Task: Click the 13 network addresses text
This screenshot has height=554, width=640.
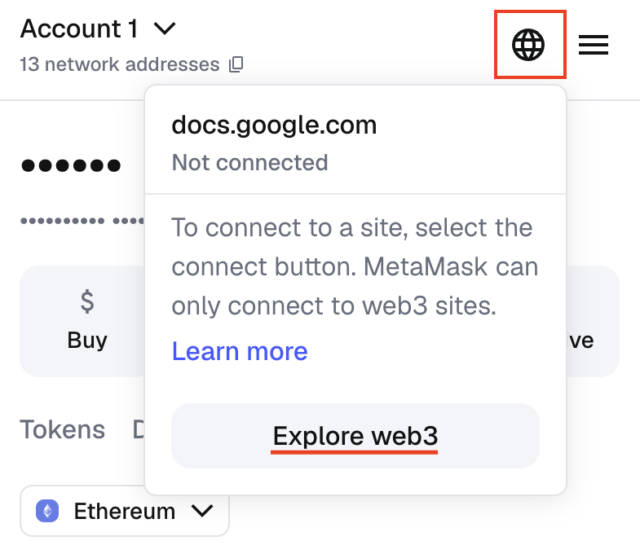Action: 119,65
